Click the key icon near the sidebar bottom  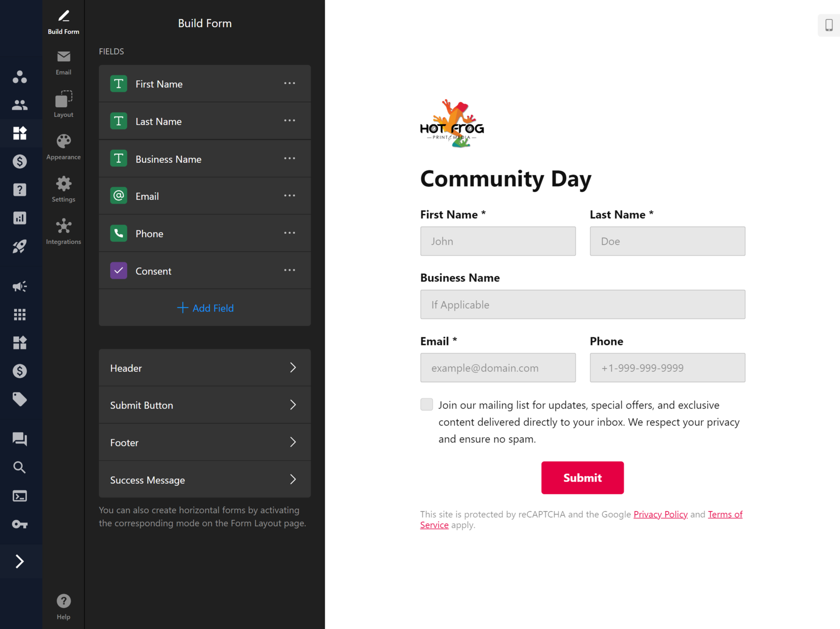[20, 524]
